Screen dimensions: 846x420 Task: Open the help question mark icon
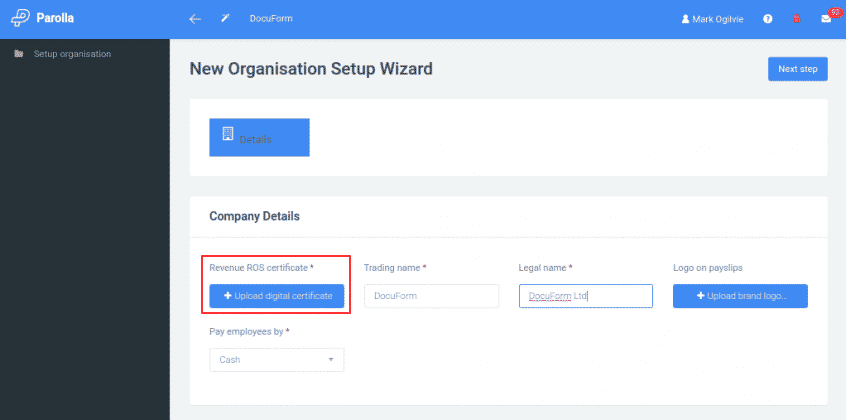click(767, 19)
